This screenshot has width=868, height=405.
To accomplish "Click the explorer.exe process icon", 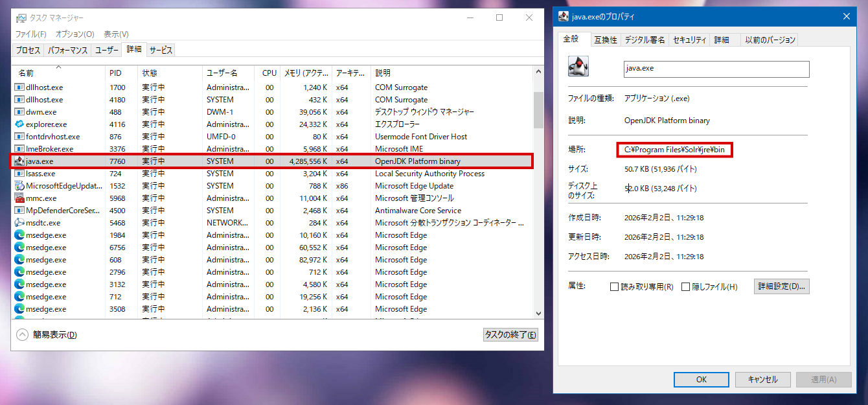I will tap(19, 124).
